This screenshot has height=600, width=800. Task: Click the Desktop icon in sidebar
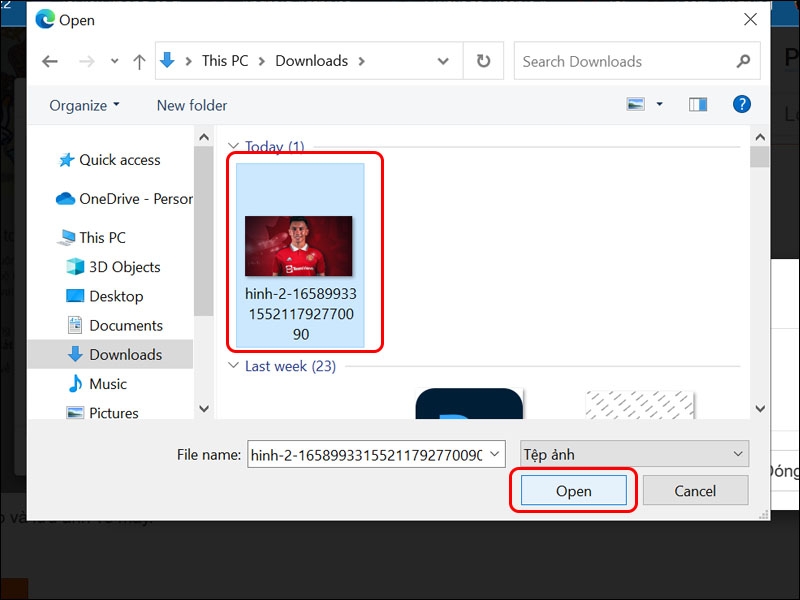tap(75, 295)
